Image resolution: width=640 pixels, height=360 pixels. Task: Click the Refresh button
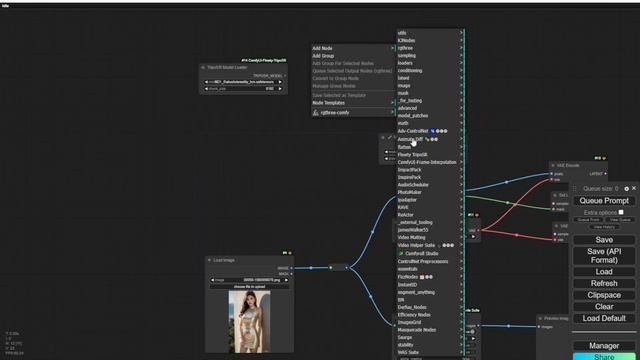pos(604,283)
